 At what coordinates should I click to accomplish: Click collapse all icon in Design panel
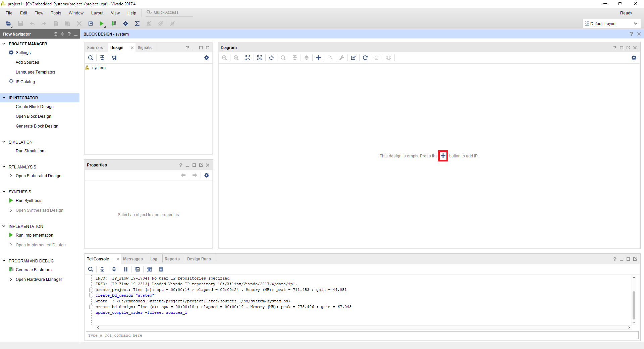[x=102, y=58]
